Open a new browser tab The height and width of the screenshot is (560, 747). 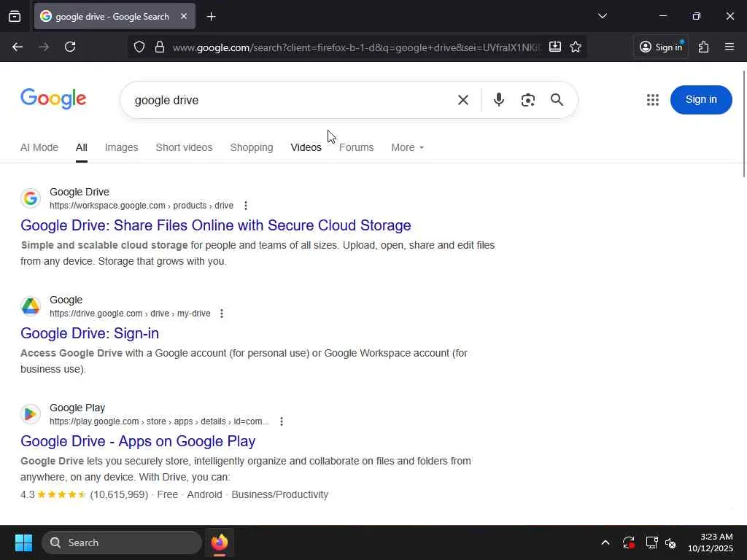coord(211,17)
